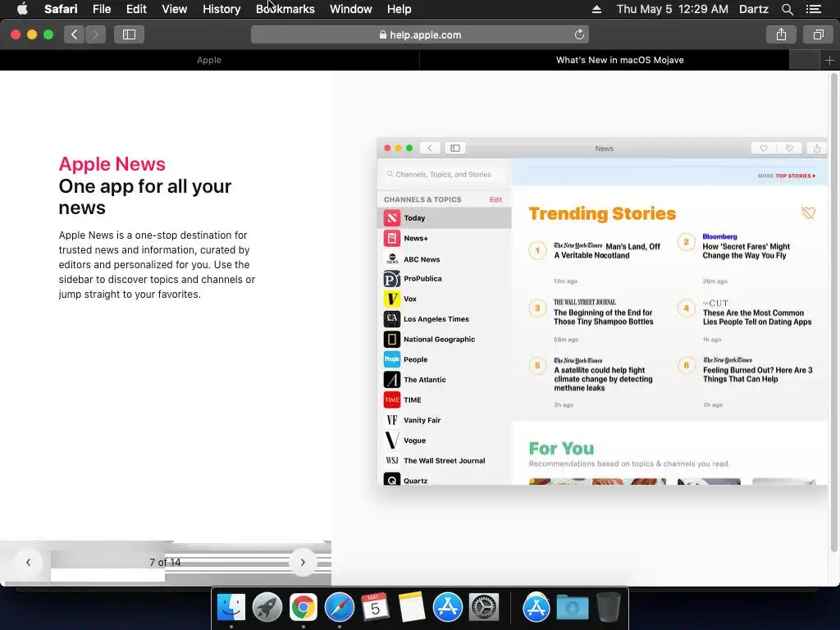Open the File menu
The height and width of the screenshot is (630, 840).
pos(101,9)
